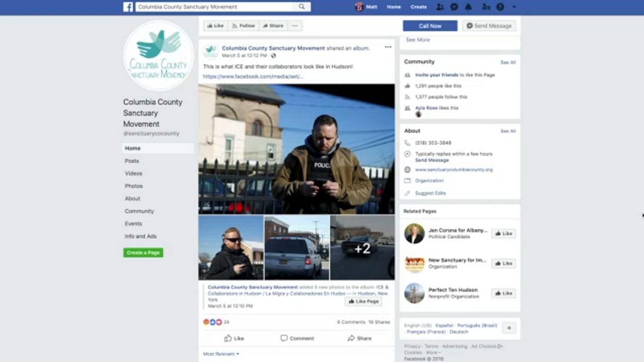Click the Create a Page green button
Screen dimensions: 644x362
(143, 252)
